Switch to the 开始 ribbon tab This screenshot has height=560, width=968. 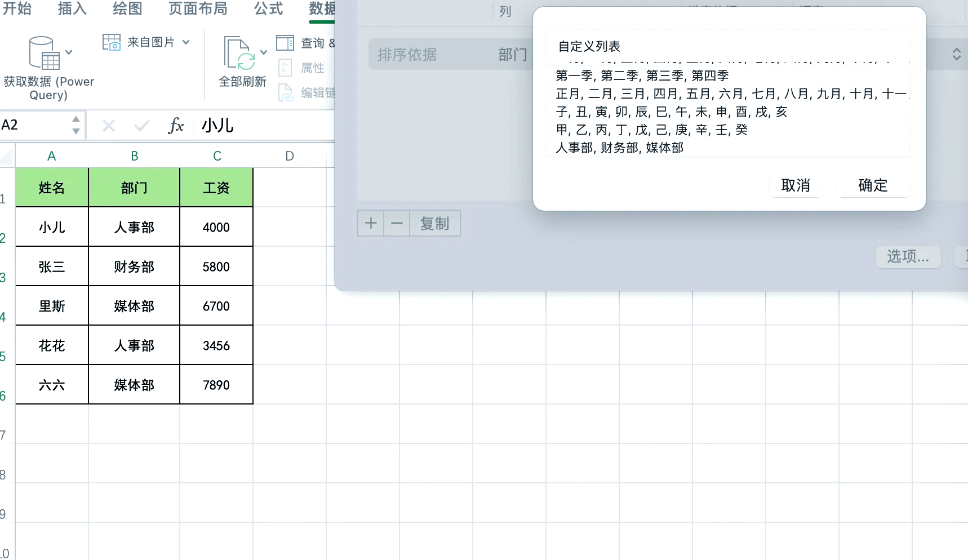click(17, 9)
